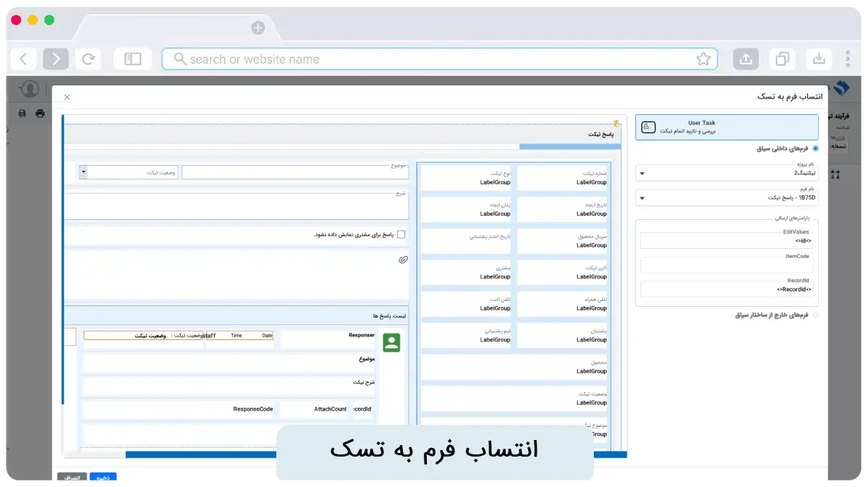Click the نوع تیکت LabelGroup cell
This screenshot has width=868, height=487.
coord(466,178)
